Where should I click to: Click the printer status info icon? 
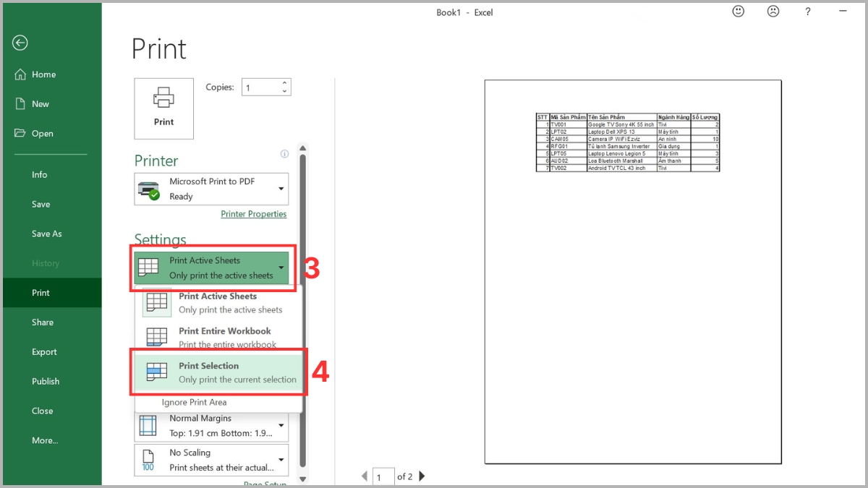coord(284,153)
